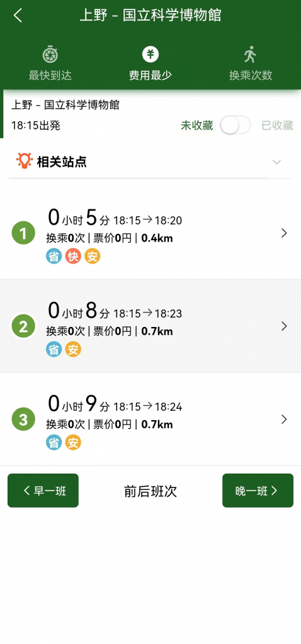Image resolution: width=301 pixels, height=644 pixels.
Task: Click the 晚一班 button
Action: (x=258, y=491)
